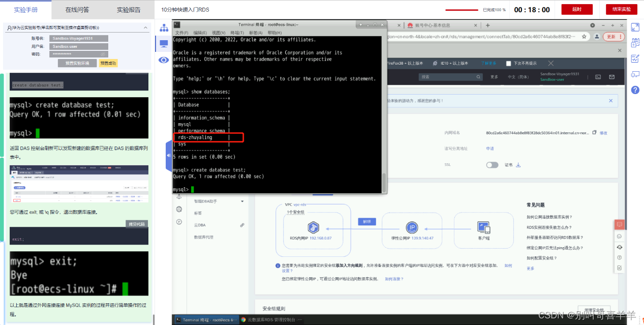Open the 编辑(E) menu in Terminal

pyautogui.click(x=200, y=33)
